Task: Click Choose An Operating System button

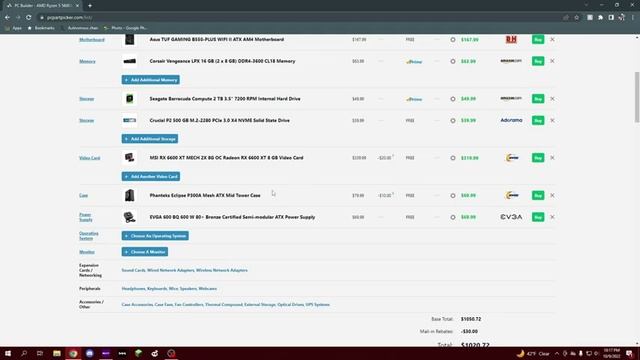Action: click(x=155, y=236)
